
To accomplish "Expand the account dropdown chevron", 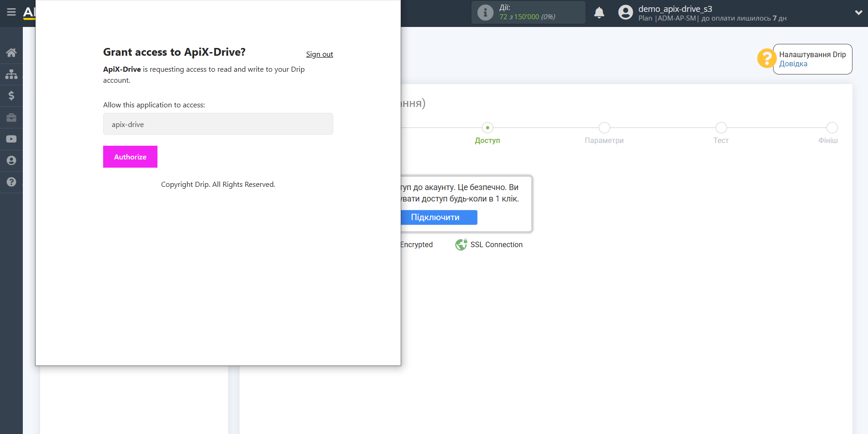I will point(858,13).
